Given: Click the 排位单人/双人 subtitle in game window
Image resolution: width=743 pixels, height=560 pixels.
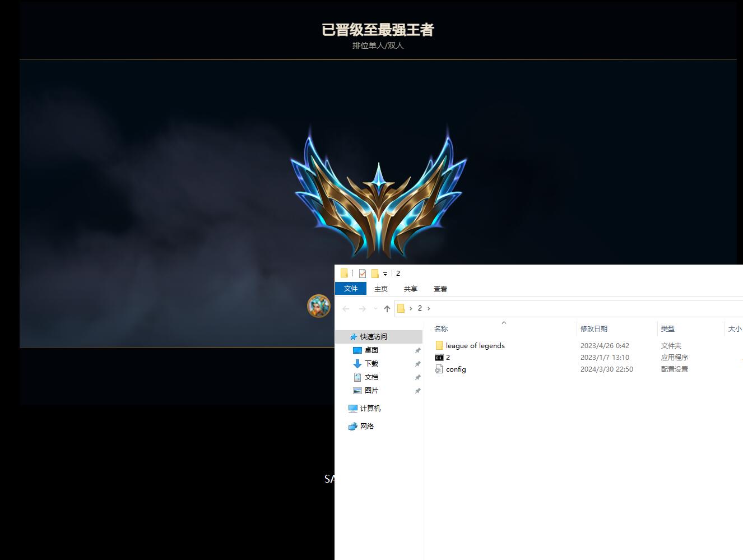Looking at the screenshot, I should 378,45.
